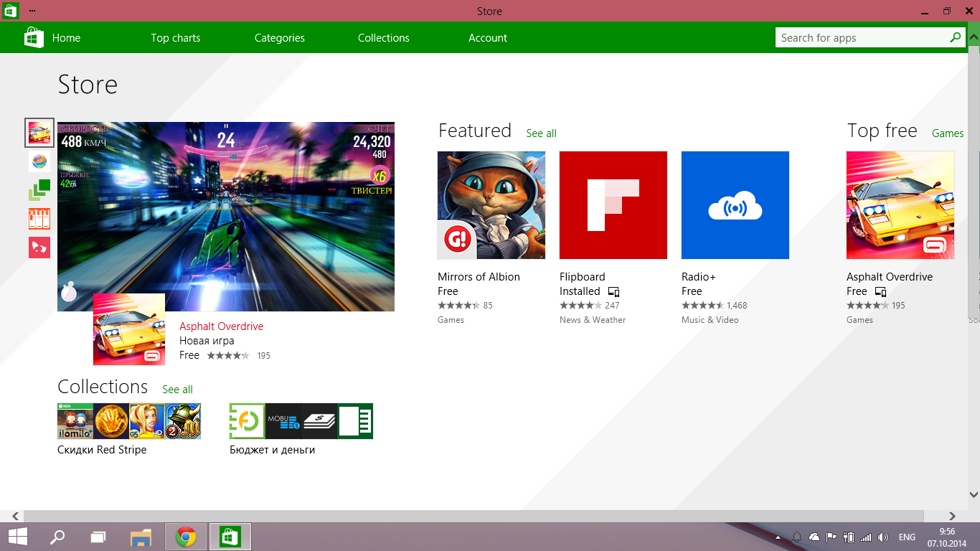Viewport: 980px width, 551px height.
Task: Open Asphalt Overdrive tile under Top free
Action: (900, 205)
